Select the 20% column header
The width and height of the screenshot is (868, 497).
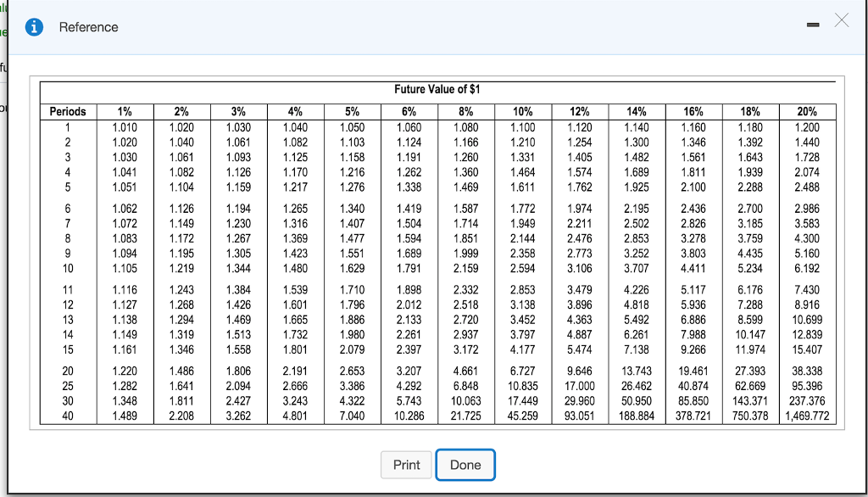807,111
